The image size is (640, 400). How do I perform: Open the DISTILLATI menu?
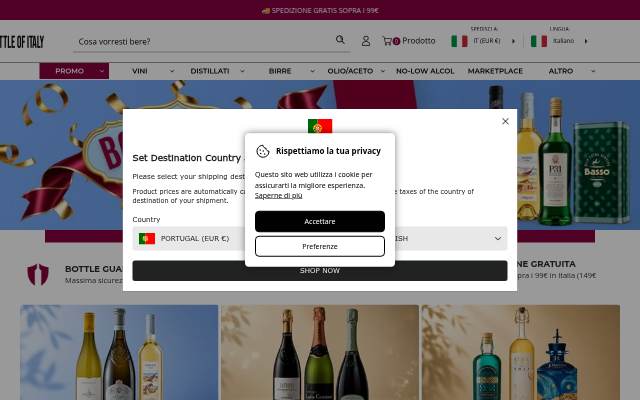tap(210, 71)
